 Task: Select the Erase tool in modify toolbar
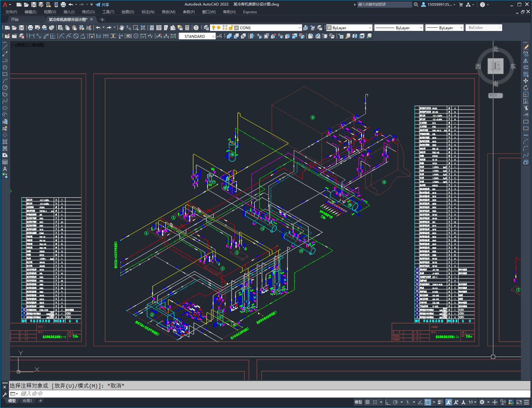coord(526,47)
